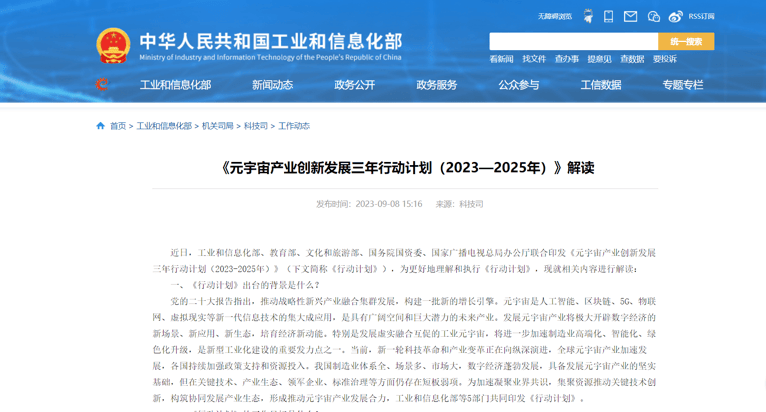Viewport: 766px width, 412px height.
Task: Open the 政务服务 navigation menu
Action: [437, 85]
